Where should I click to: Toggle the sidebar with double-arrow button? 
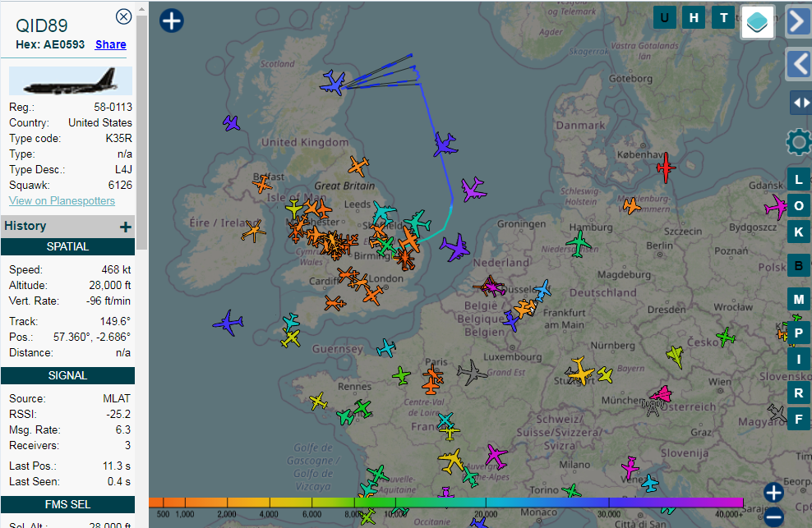[801, 103]
